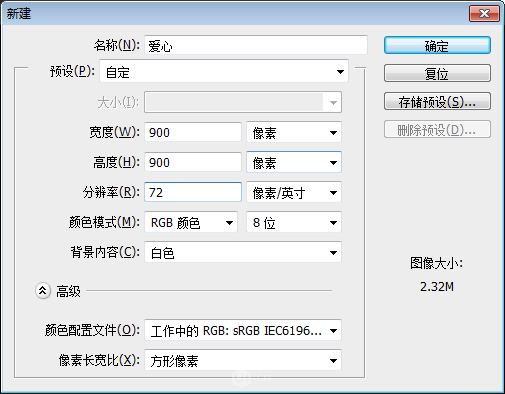Click the 名称 name input field
The width and height of the screenshot is (505, 394).
click(x=256, y=45)
